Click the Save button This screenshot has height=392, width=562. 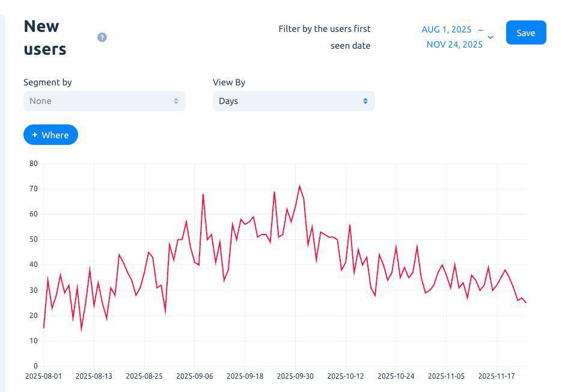[525, 32]
